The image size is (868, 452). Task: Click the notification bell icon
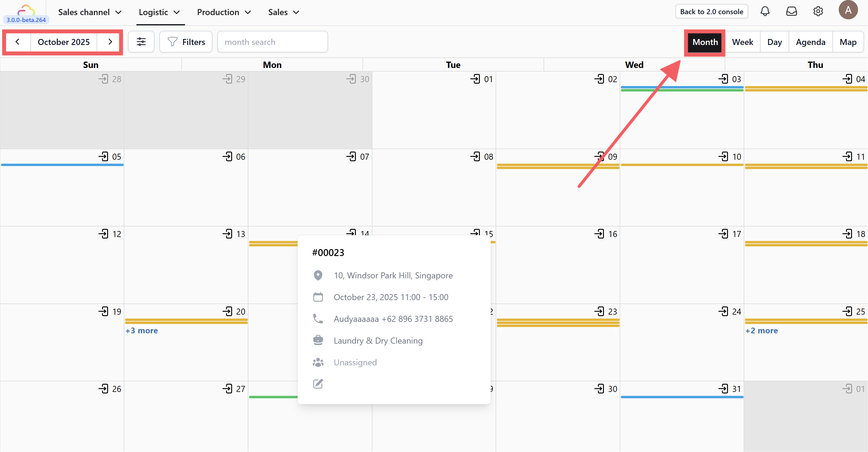tap(765, 11)
